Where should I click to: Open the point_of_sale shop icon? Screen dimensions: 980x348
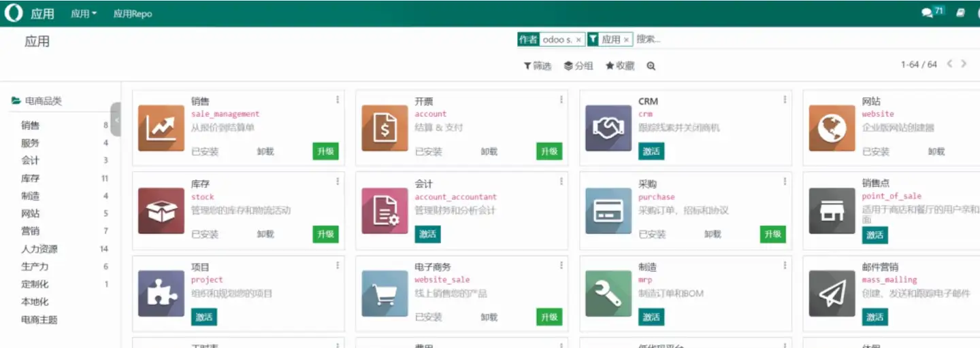[x=832, y=211]
